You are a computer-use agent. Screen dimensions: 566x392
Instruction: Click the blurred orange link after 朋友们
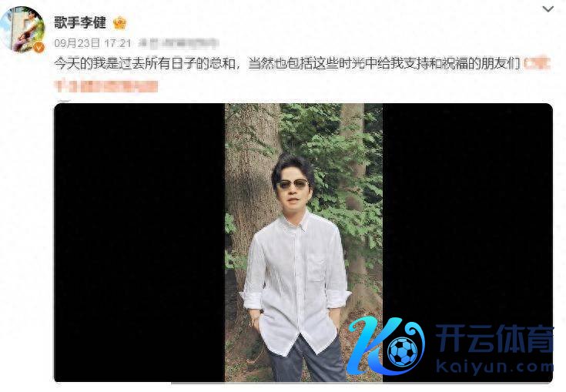(537, 64)
